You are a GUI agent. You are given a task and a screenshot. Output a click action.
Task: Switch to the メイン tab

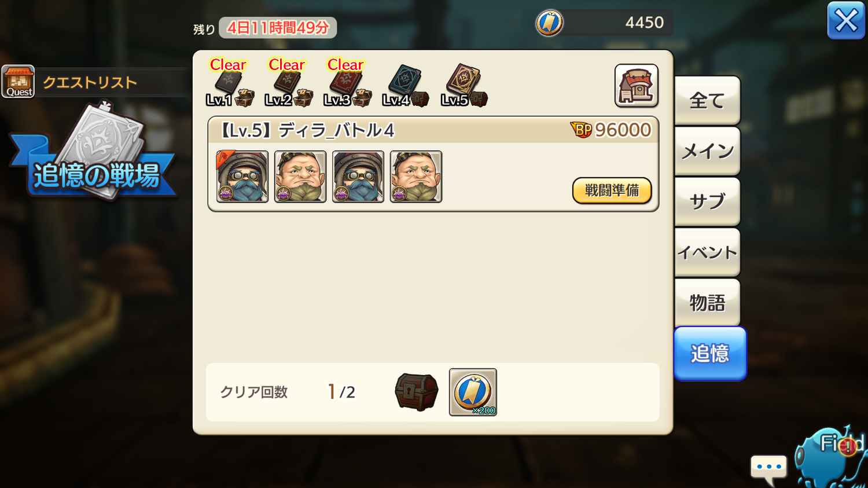tap(707, 151)
